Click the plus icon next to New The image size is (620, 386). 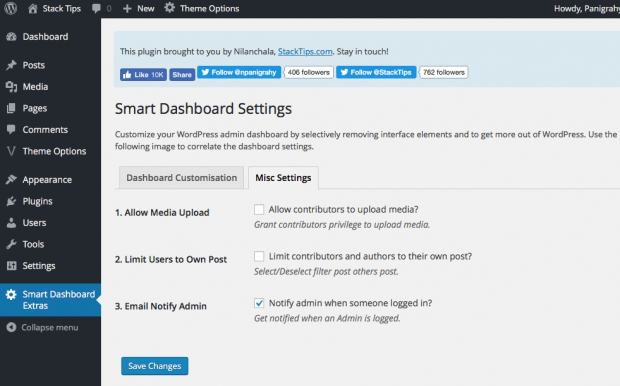click(127, 9)
